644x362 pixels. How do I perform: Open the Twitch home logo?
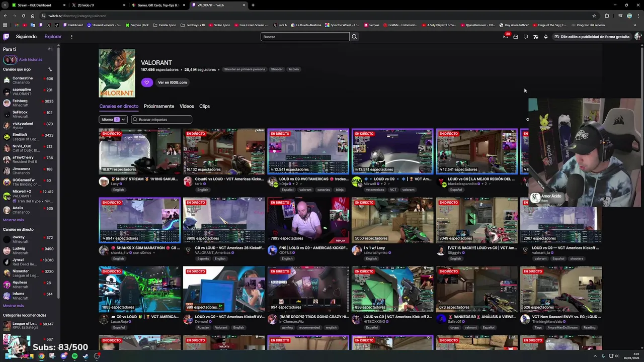(6, 37)
